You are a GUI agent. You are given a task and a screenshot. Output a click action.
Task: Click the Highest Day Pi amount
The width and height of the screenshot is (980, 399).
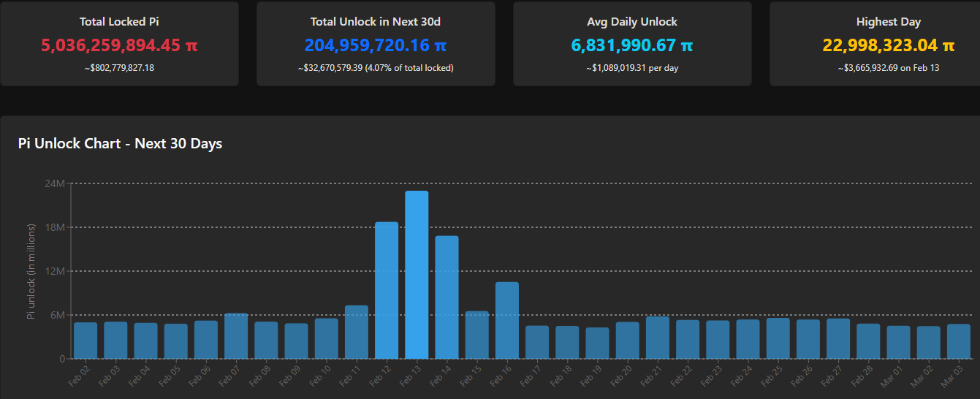(x=888, y=45)
